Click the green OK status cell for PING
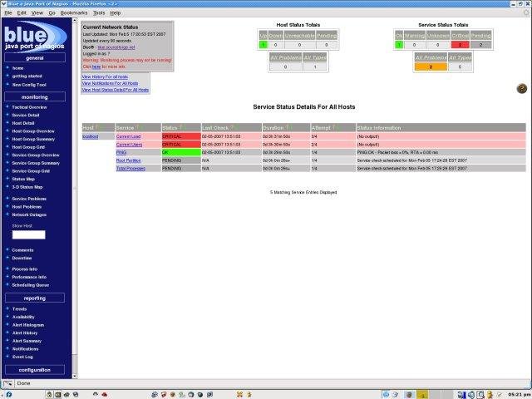 (x=181, y=152)
